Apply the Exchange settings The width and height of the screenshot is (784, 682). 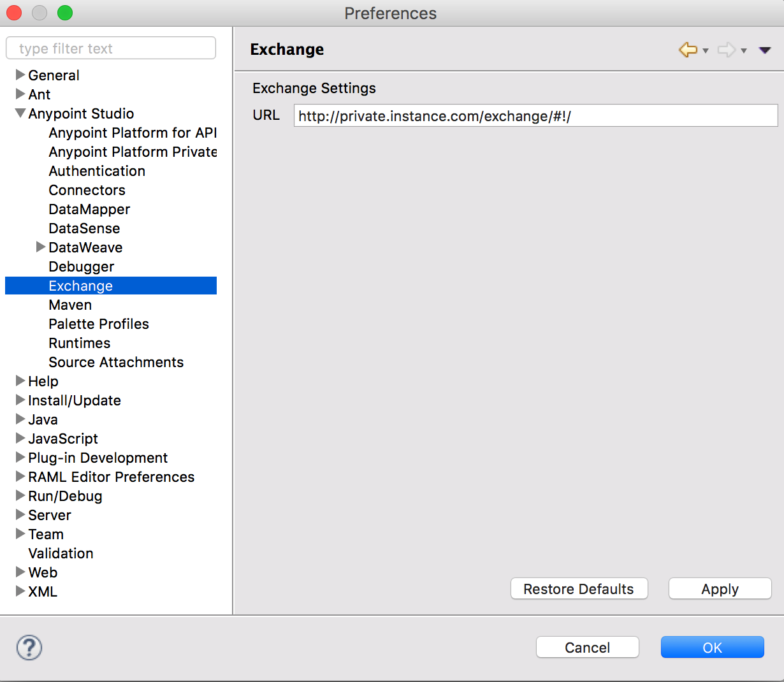click(720, 588)
